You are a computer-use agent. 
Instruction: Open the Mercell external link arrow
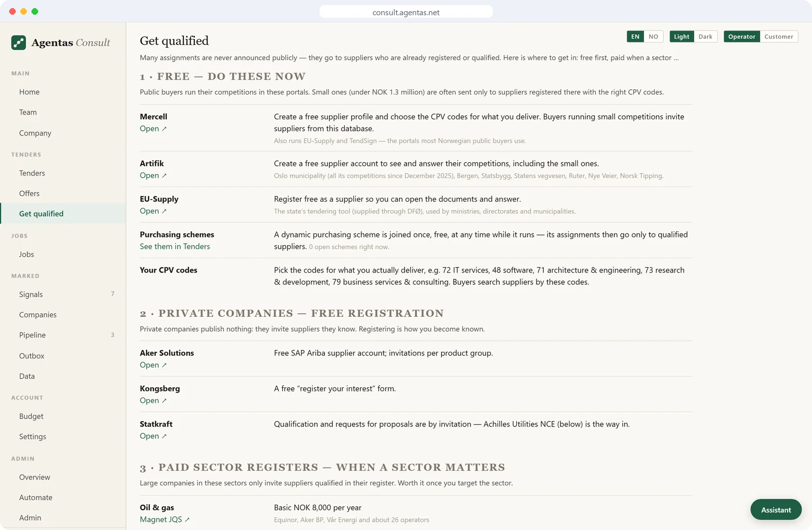[x=164, y=129]
